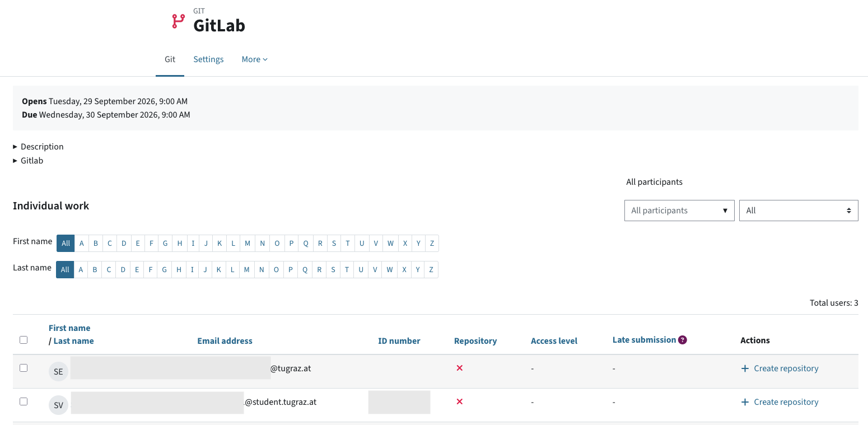Check the checkbox for SE user row

coord(24,368)
